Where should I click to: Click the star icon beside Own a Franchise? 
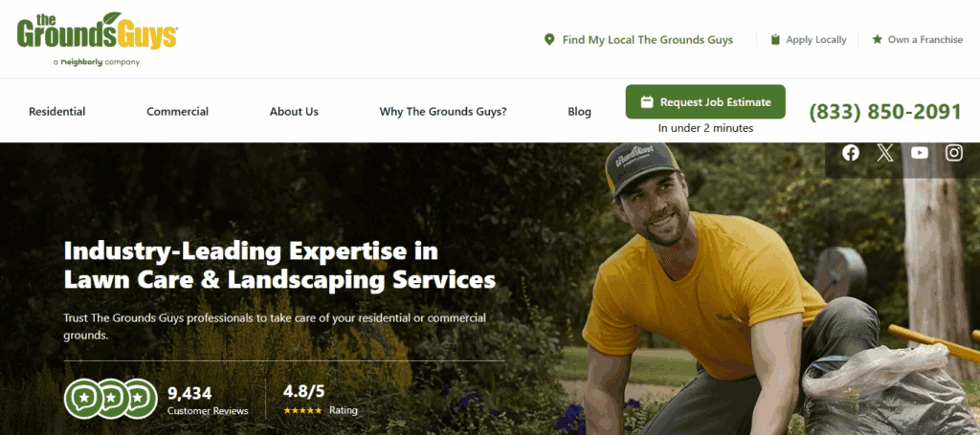(877, 39)
